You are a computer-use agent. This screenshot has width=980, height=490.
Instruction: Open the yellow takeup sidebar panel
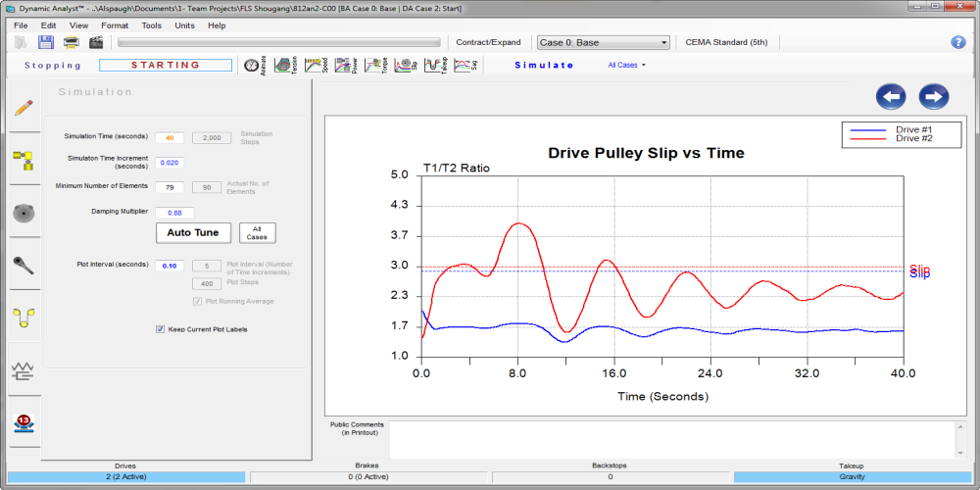click(x=24, y=318)
